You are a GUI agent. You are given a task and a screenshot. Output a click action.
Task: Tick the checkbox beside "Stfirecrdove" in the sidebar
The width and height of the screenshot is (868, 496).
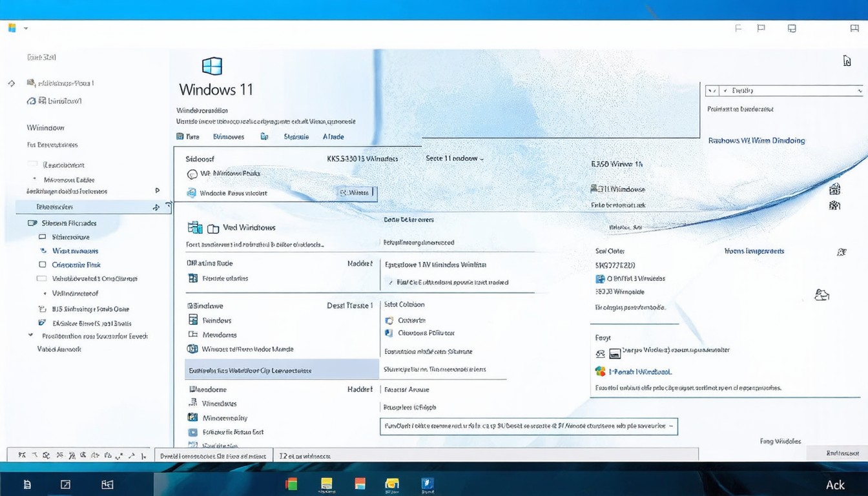click(43, 238)
